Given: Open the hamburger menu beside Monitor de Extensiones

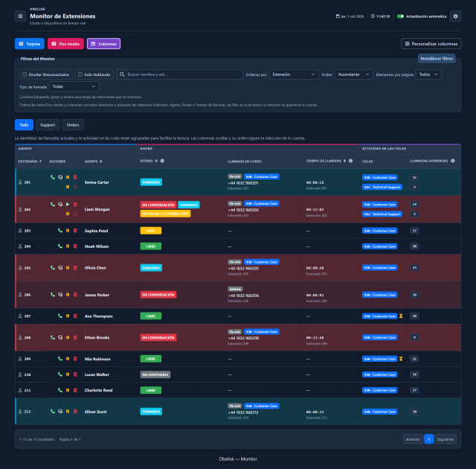Looking at the screenshot, I should (20, 16).
